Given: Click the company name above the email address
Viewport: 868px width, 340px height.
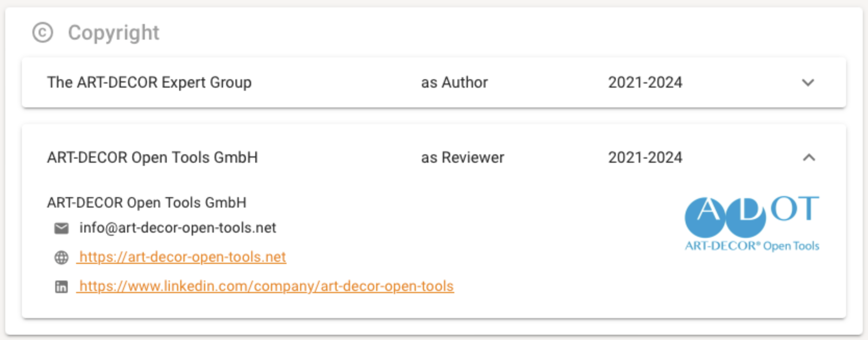Looking at the screenshot, I should point(146,202).
